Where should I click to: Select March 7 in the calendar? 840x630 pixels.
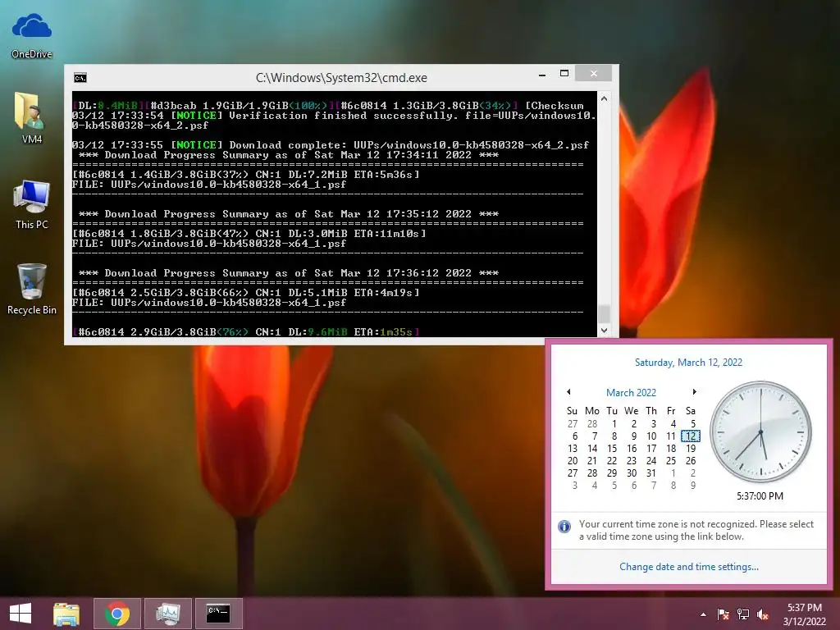click(595, 436)
